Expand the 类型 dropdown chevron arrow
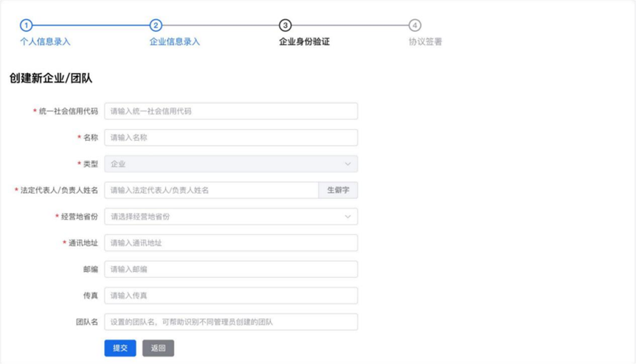636x364 pixels. click(x=348, y=164)
